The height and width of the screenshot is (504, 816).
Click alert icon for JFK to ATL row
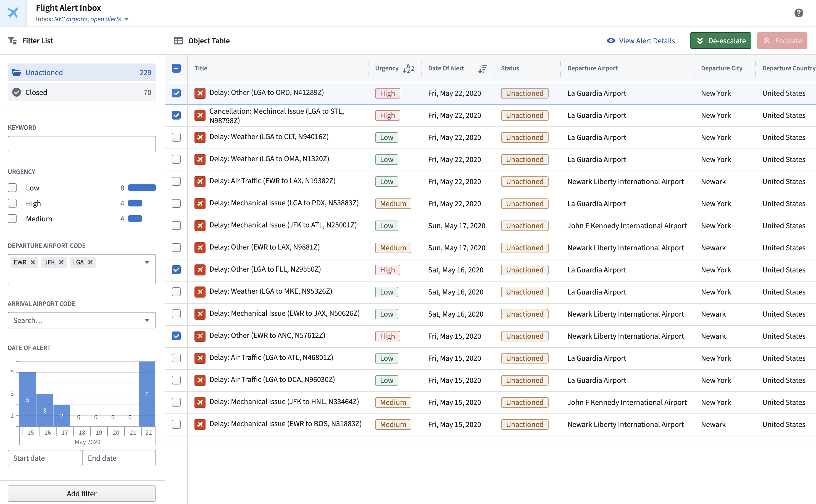[x=200, y=226]
